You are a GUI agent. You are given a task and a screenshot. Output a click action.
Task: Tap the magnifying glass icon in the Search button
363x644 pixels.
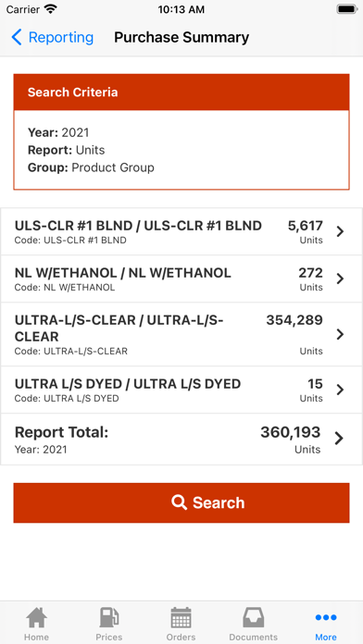coord(180,502)
